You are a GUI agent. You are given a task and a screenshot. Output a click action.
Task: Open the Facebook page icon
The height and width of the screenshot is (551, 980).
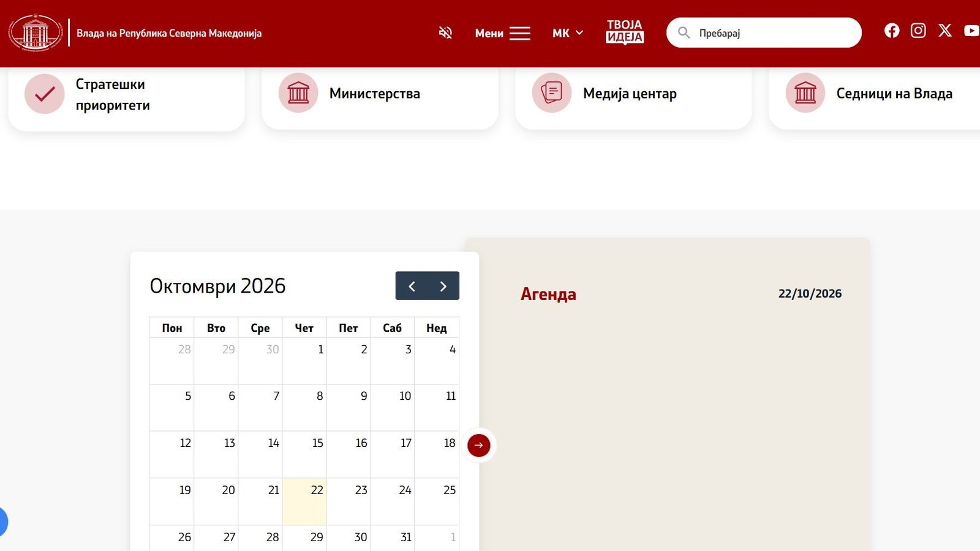(x=892, y=31)
